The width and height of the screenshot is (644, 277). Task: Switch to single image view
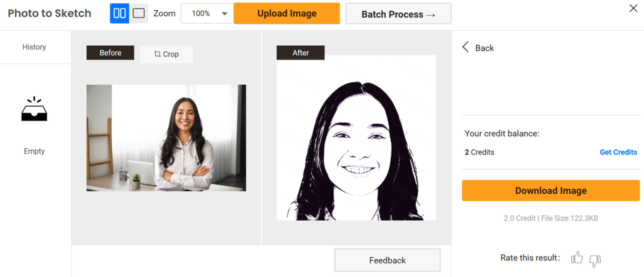(x=139, y=13)
